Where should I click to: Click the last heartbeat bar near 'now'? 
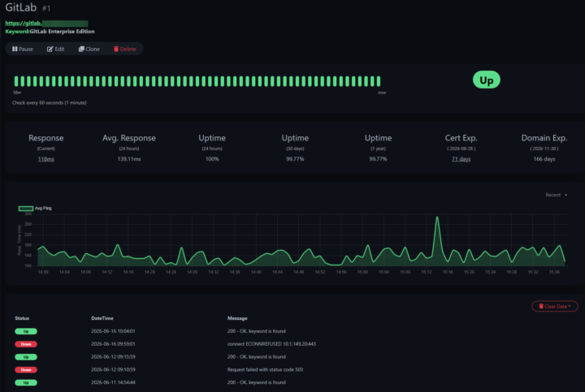[x=379, y=81]
